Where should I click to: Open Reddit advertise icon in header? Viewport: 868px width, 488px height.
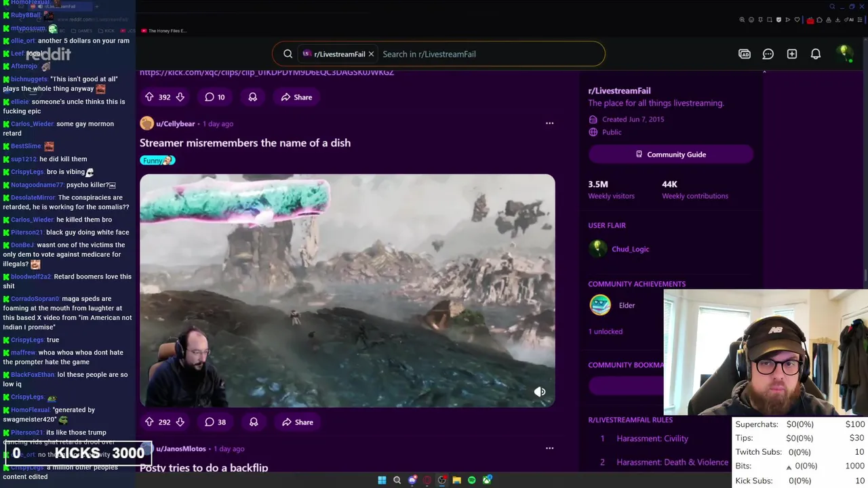745,54
